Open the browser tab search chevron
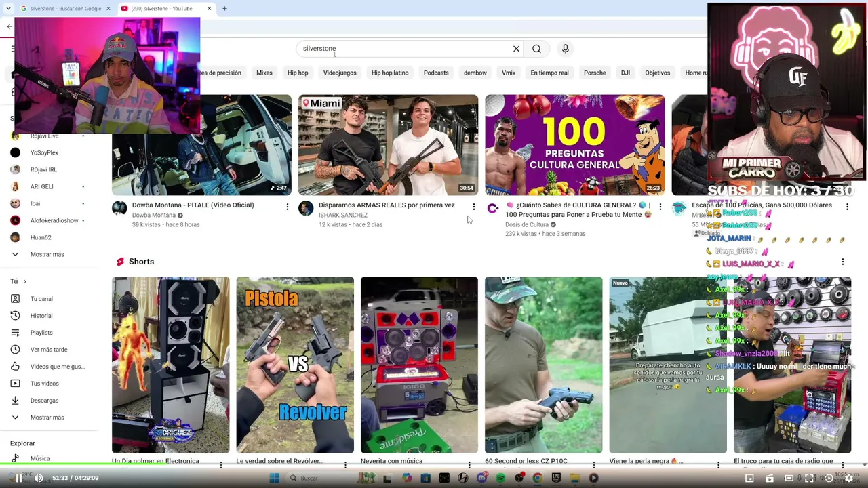Viewport: 868px width, 488px height. (9, 9)
